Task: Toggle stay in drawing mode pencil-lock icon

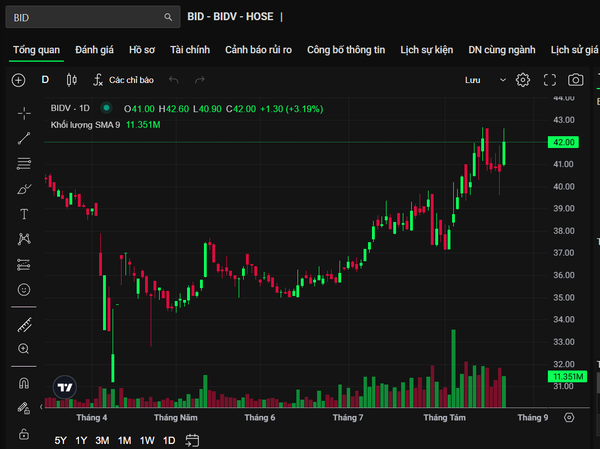Action: click(24, 408)
